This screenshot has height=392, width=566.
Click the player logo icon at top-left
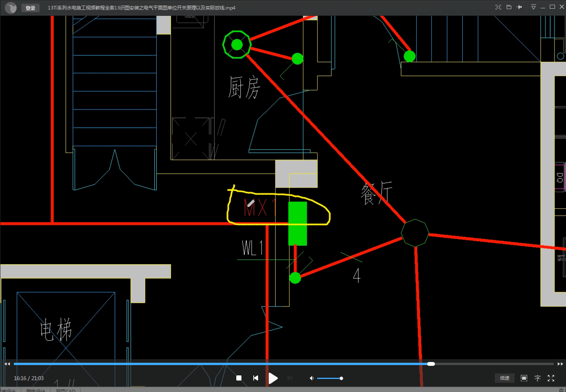(x=11, y=8)
